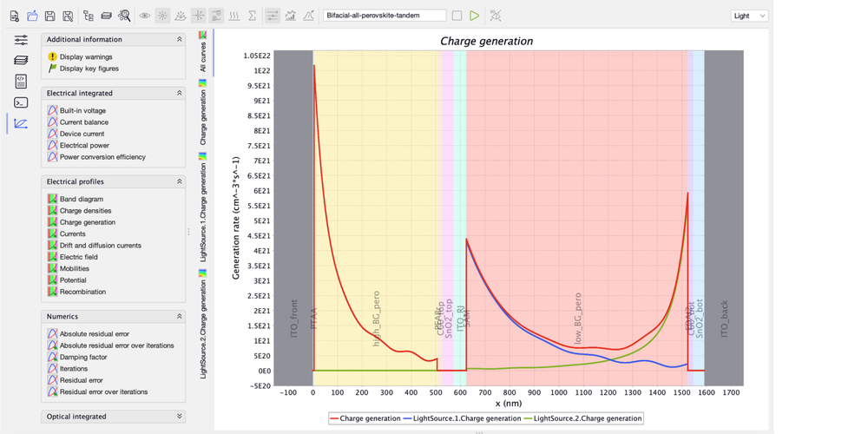
Task: Run simulation with the green play button
Action: pyautogui.click(x=475, y=16)
